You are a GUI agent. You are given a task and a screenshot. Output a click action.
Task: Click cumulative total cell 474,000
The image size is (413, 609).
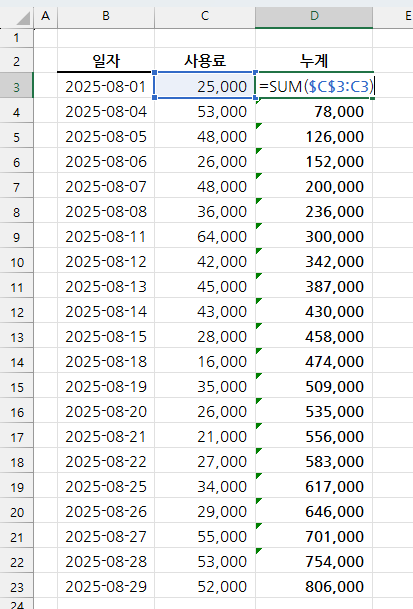tap(314, 361)
